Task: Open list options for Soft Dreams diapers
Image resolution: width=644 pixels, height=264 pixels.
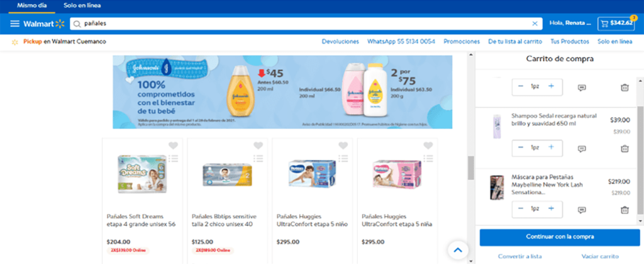Action: 174,158
